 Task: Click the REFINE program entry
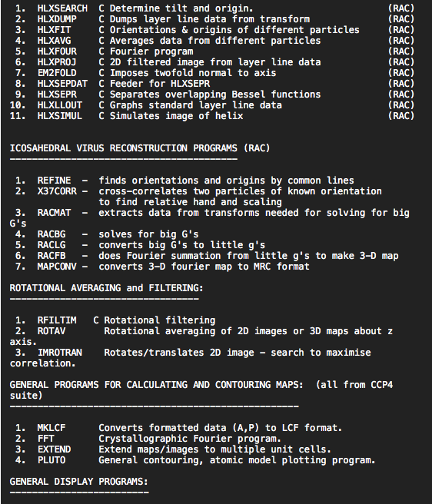click(54, 181)
